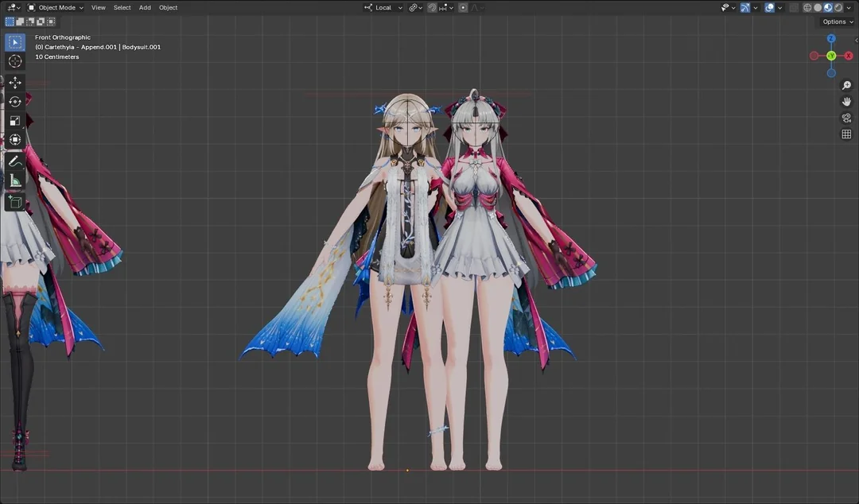
Task: Select the Add Cube tool
Action: pos(15,202)
